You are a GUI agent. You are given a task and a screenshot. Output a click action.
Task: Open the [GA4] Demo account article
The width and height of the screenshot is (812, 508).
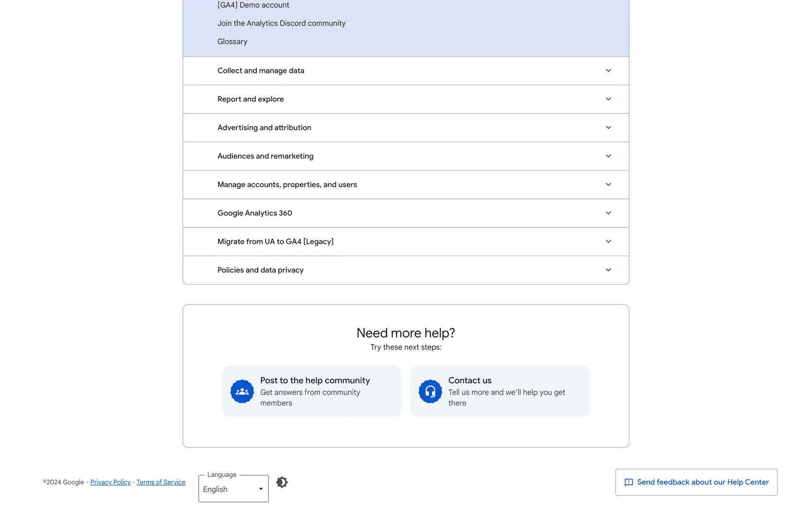[253, 5]
